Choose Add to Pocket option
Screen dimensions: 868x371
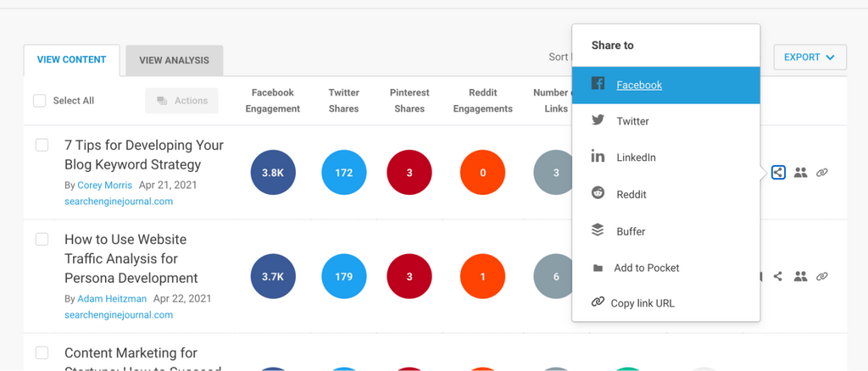(x=646, y=268)
